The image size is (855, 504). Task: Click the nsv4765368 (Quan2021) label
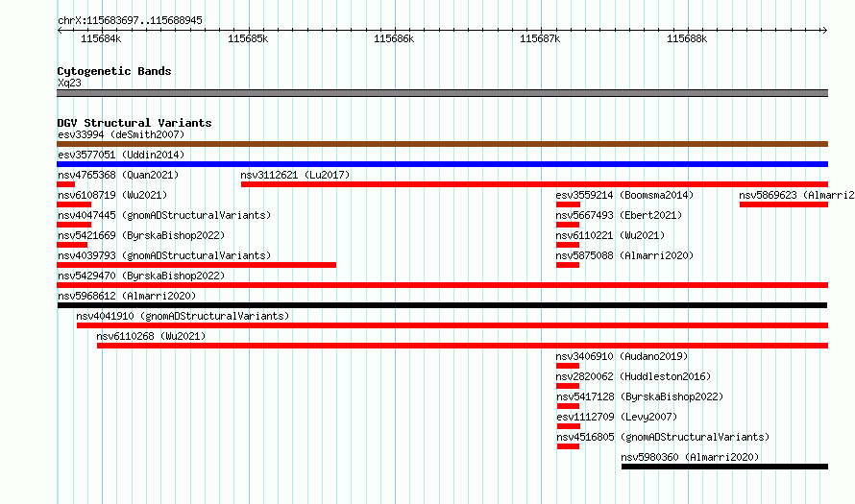(118, 175)
